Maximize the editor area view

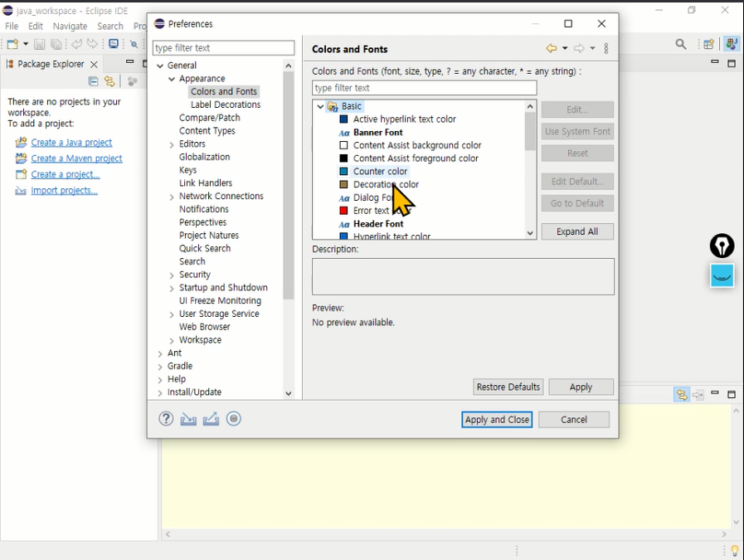click(x=732, y=63)
